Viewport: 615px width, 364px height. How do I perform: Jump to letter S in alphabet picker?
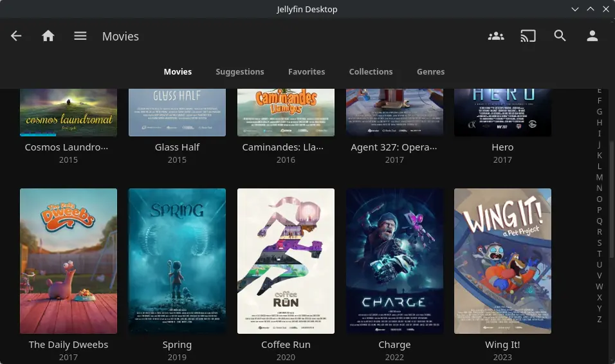point(600,243)
